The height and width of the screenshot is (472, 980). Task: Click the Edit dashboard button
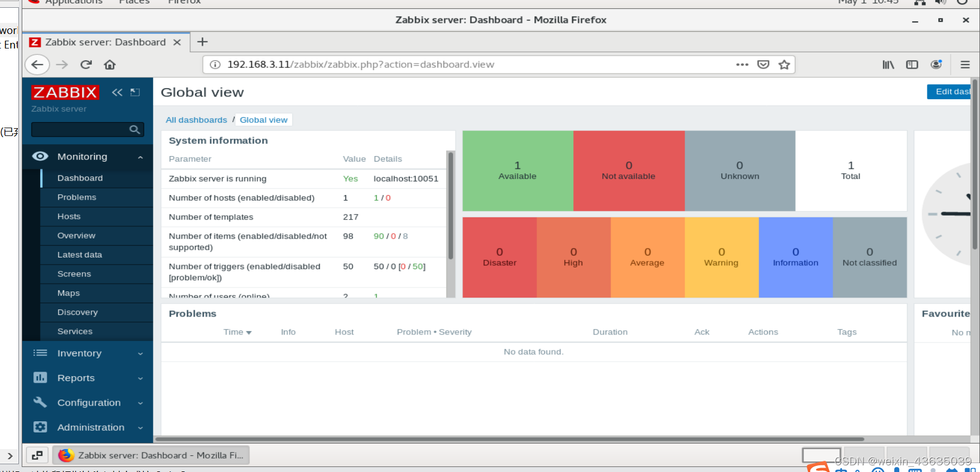949,92
